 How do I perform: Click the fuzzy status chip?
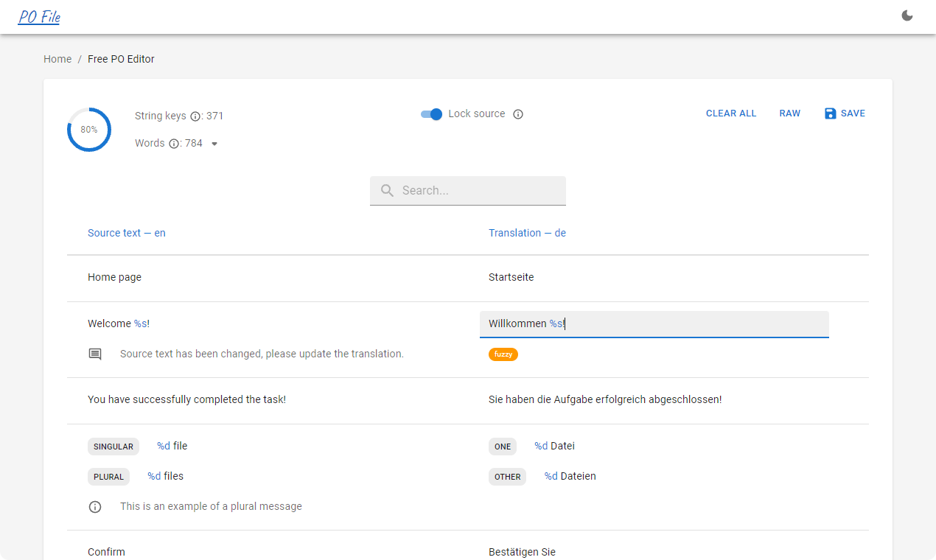[503, 354]
